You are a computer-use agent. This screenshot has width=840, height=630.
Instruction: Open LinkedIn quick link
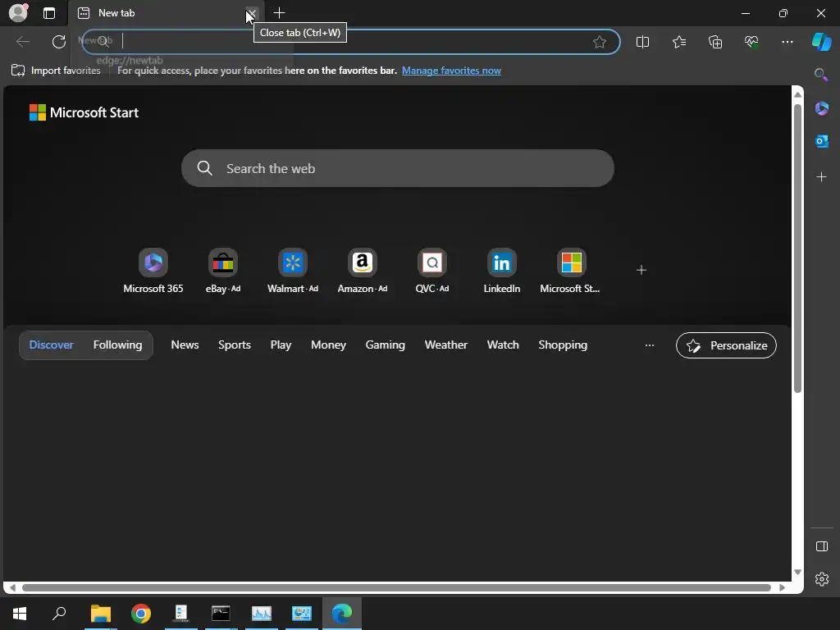(501, 271)
